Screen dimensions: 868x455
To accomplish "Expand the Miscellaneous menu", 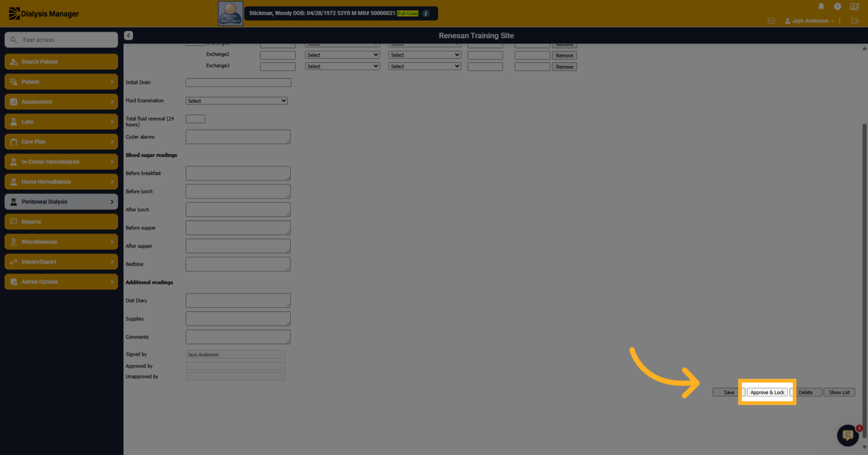I will pyautogui.click(x=61, y=242).
